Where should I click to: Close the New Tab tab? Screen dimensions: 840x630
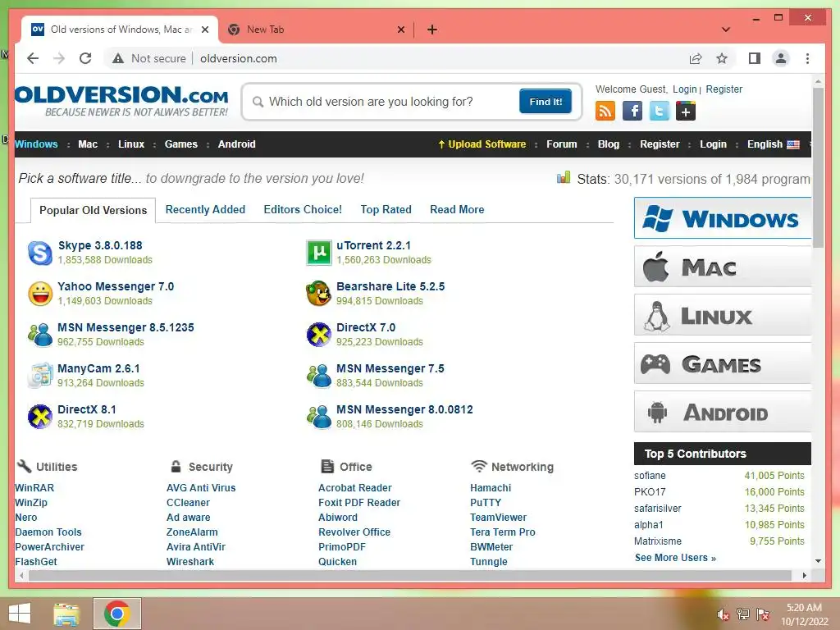pos(400,30)
